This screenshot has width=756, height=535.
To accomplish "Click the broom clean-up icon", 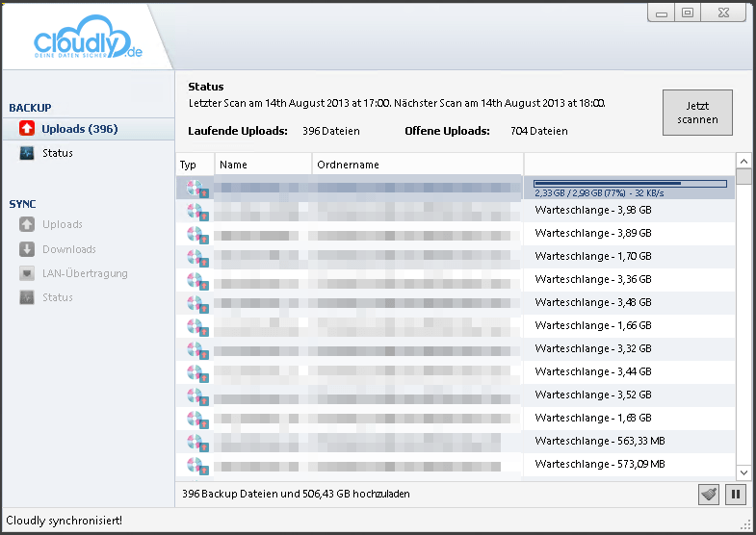I will pos(708,494).
